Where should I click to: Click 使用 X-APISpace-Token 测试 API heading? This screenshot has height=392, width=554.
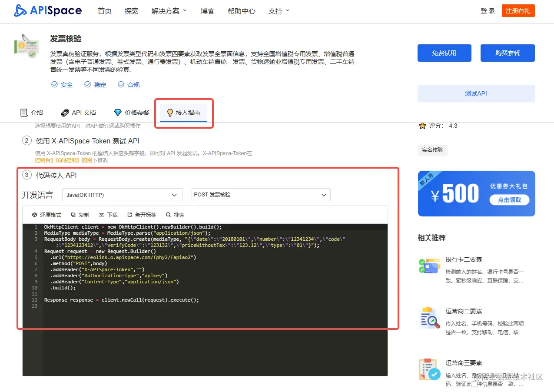pyautogui.click(x=87, y=141)
